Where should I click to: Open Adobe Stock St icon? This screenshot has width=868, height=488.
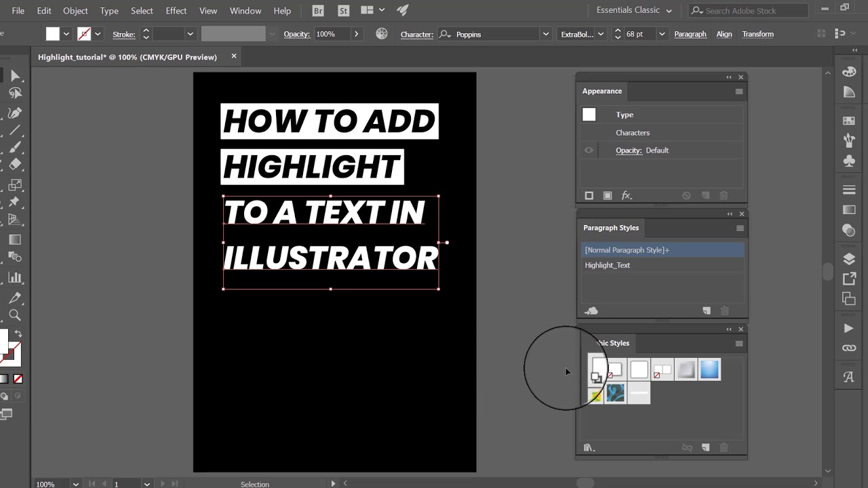343,11
